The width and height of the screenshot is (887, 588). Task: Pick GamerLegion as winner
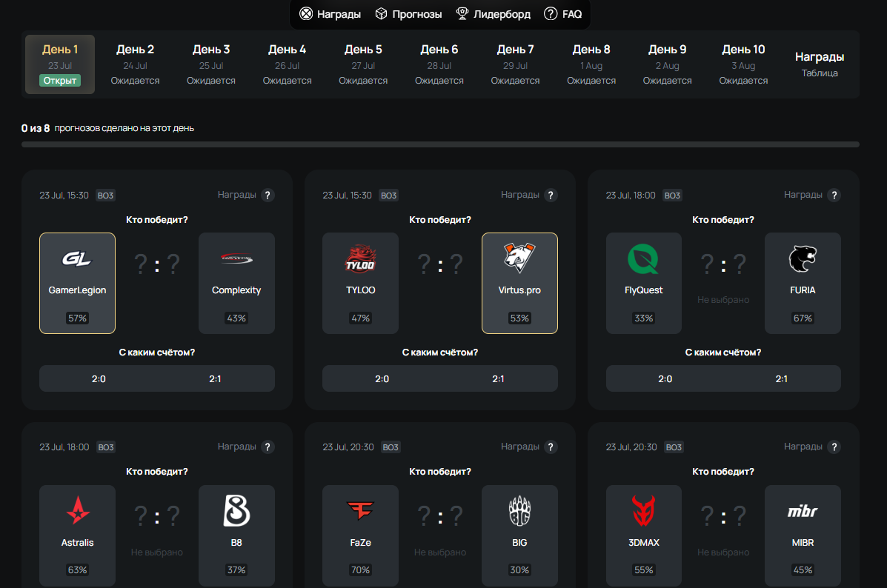tap(78, 283)
